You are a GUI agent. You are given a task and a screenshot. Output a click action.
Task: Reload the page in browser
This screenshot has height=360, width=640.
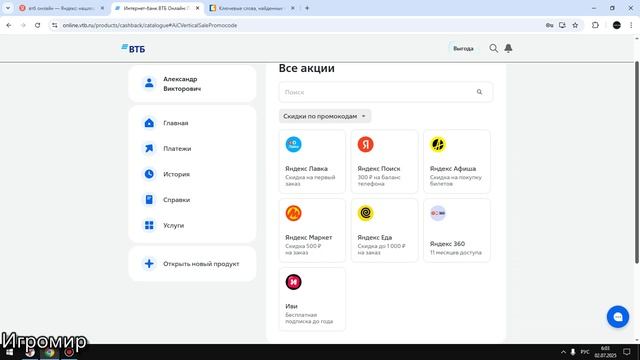point(37,25)
